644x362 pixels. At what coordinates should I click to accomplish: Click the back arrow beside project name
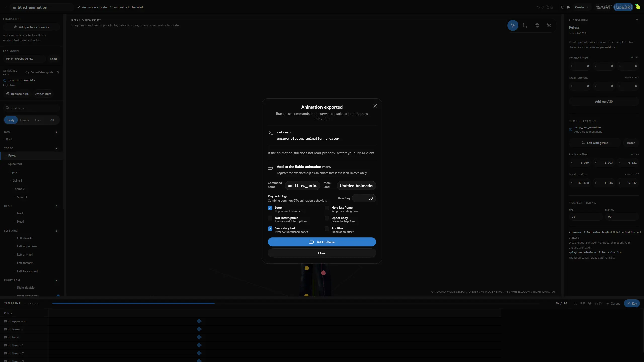point(6,7)
